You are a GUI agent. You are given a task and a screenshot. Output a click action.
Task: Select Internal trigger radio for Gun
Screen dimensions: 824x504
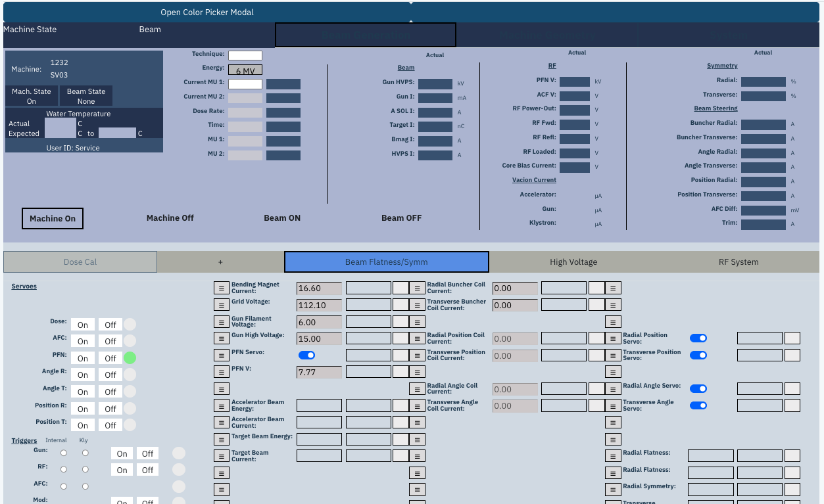pyautogui.click(x=63, y=453)
